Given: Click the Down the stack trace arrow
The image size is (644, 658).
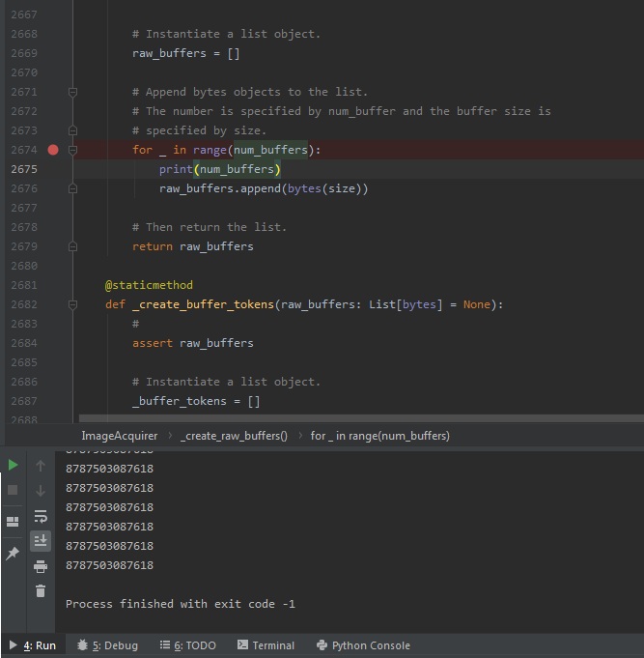Looking at the screenshot, I should click(41, 490).
